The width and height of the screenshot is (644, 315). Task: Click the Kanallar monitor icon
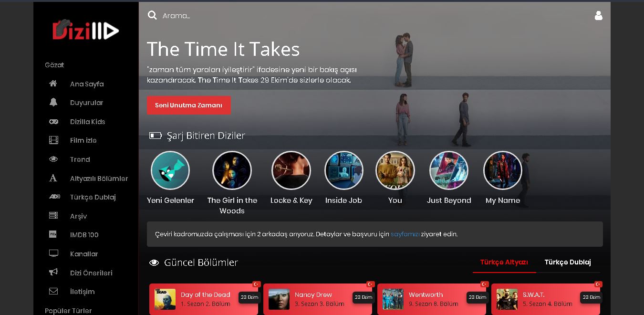pos(53,253)
